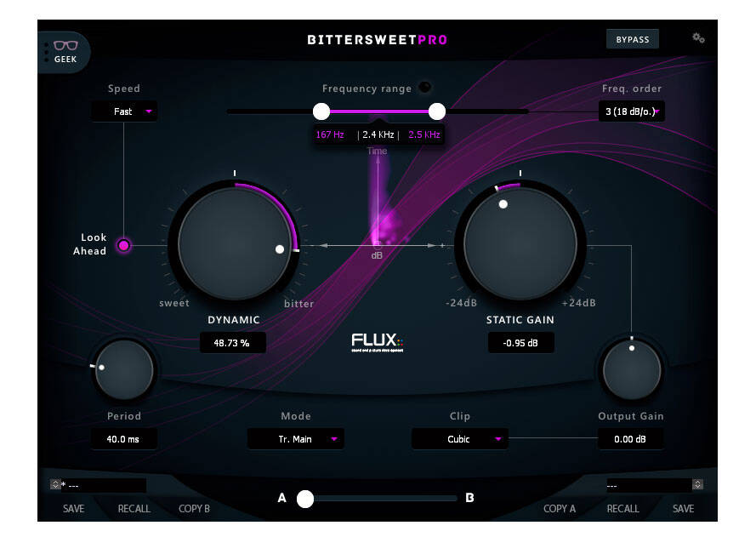Click the STATIC GAIN knob

coord(520,244)
